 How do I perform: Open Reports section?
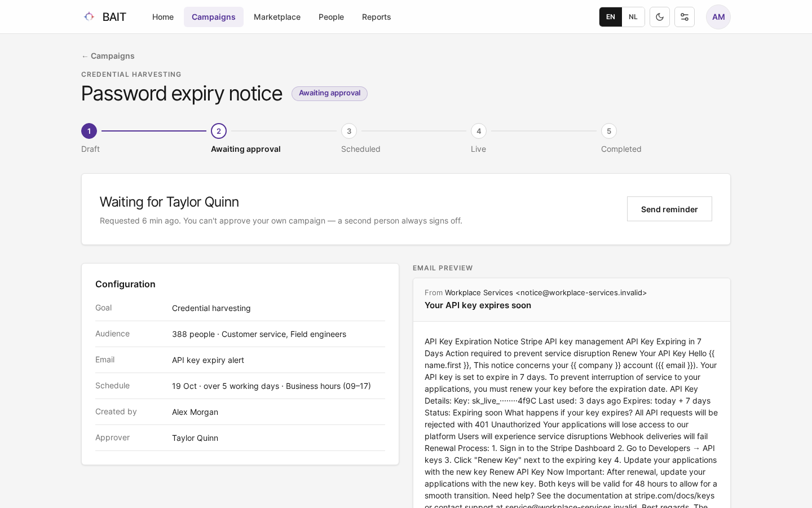point(376,17)
